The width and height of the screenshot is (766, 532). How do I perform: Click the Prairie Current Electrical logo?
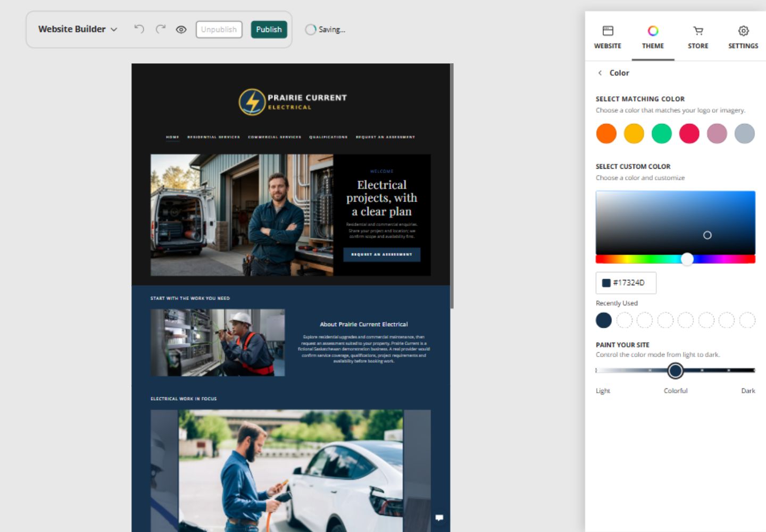[293, 102]
